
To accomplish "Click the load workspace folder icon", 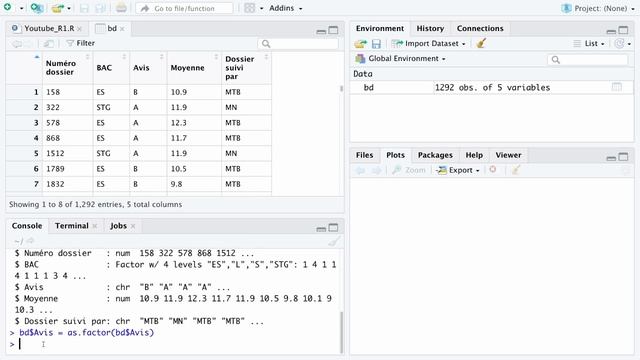I will click(360, 44).
